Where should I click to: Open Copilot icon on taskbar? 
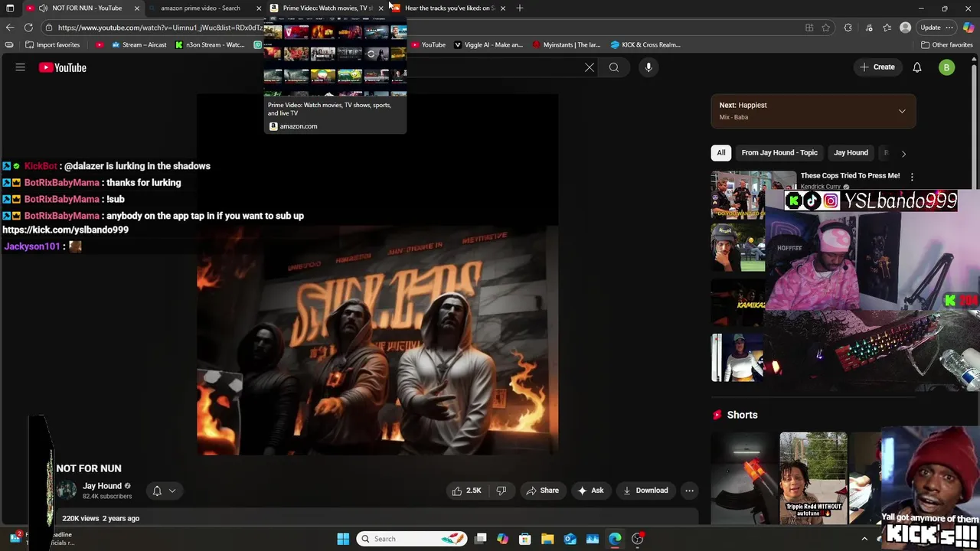click(503, 539)
